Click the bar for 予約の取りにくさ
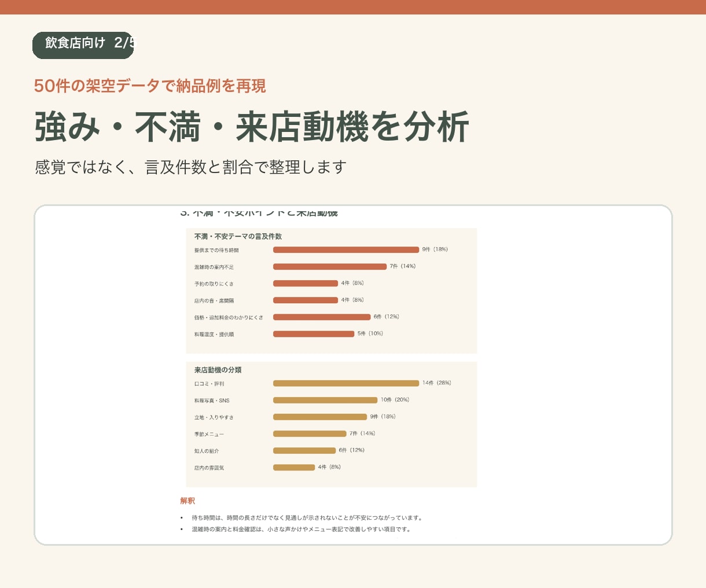 pyautogui.click(x=306, y=284)
